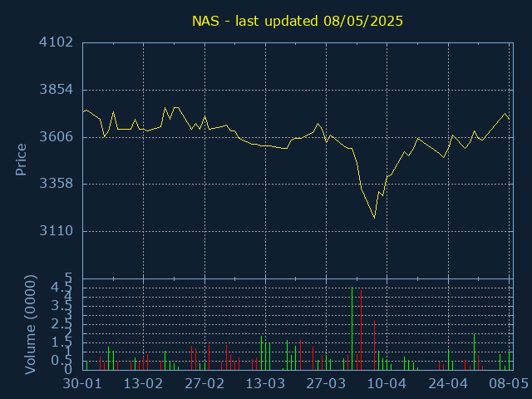The height and width of the screenshot is (399, 532).
Task: Click the chart title "NAS - last updated 08/05/2025"
Action: (298, 21)
